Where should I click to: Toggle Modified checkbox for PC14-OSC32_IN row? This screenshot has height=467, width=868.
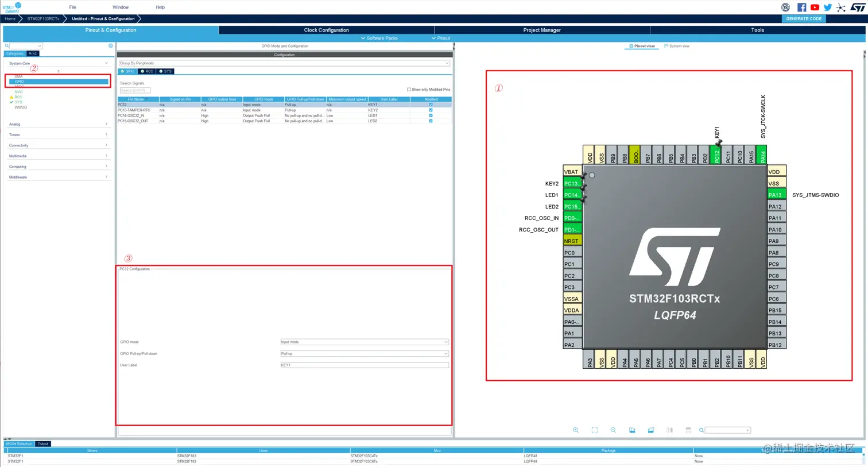pos(431,115)
